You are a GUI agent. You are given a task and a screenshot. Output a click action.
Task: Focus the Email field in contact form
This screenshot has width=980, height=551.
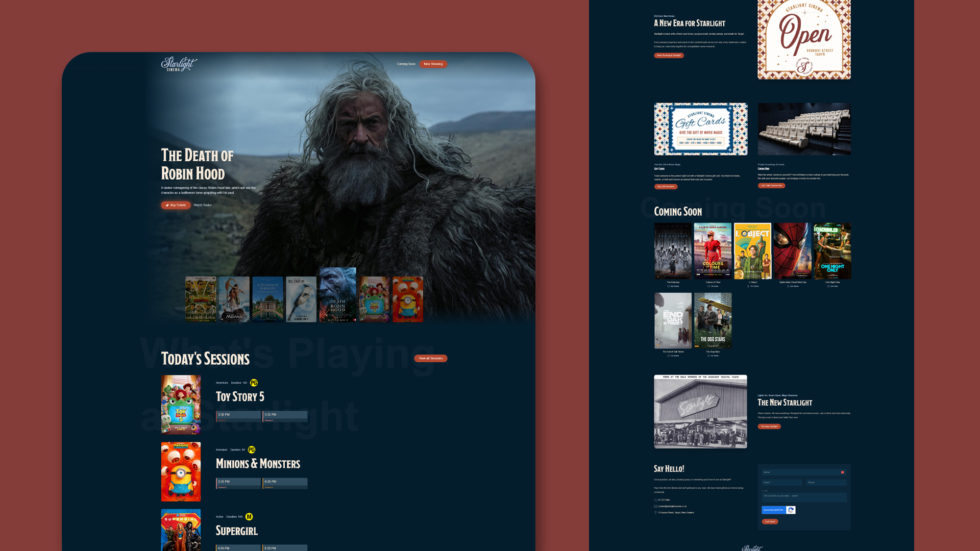[x=782, y=482]
